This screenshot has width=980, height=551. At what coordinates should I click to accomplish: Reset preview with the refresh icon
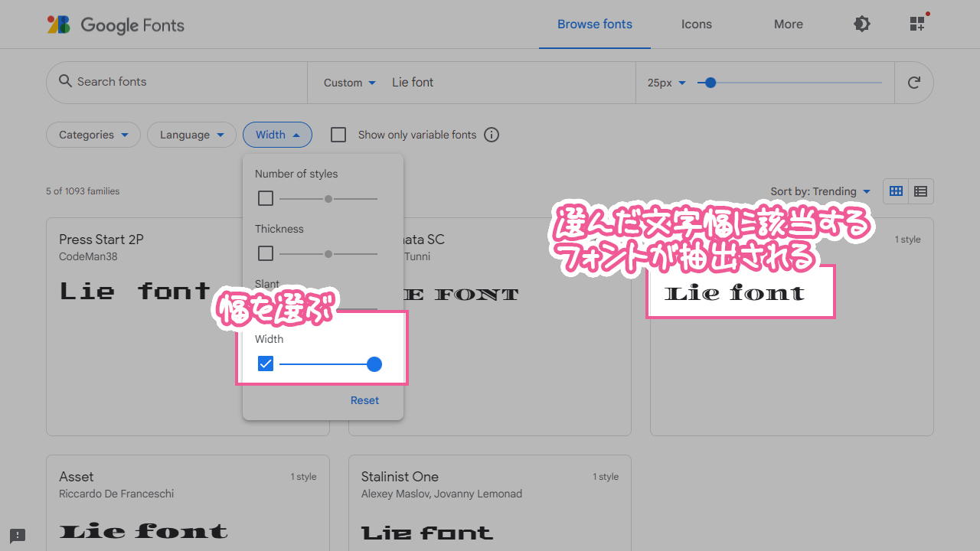[x=913, y=83]
